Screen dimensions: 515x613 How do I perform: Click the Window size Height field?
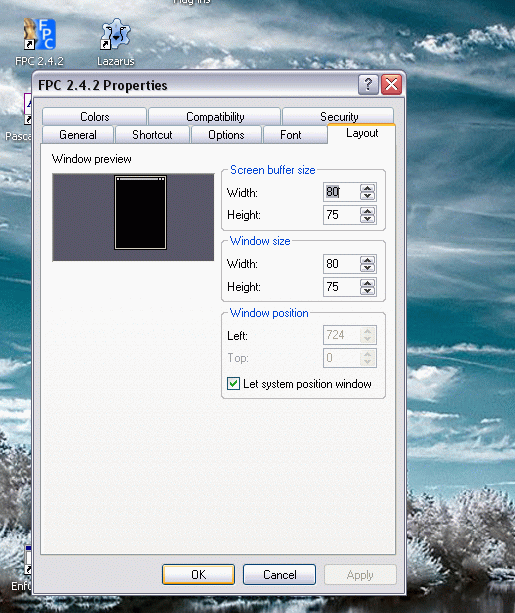click(341, 287)
